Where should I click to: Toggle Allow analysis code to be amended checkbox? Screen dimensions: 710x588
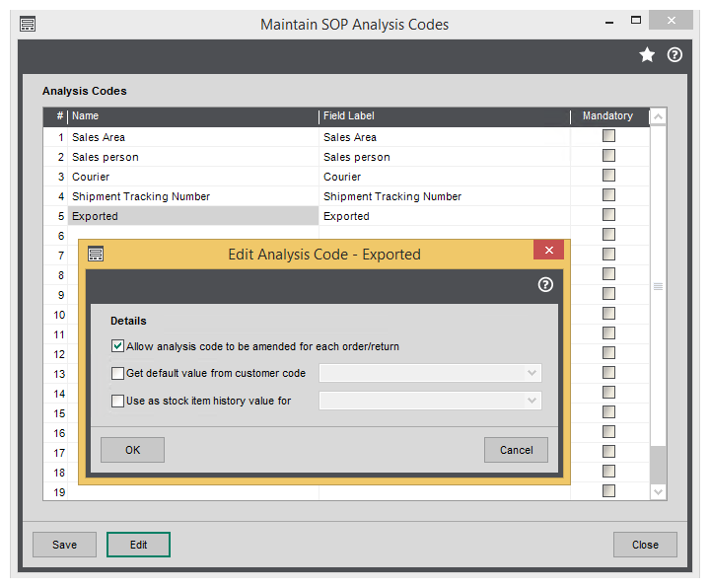(118, 346)
